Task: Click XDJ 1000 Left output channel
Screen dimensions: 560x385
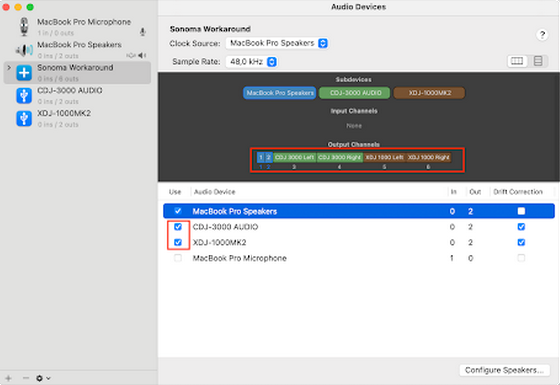Action: tap(384, 158)
